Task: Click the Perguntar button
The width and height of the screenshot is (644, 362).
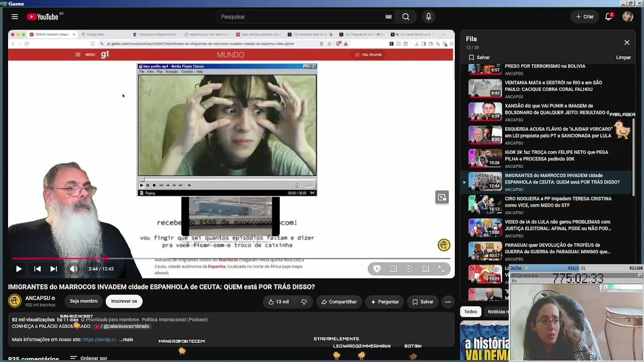Action: (x=385, y=302)
